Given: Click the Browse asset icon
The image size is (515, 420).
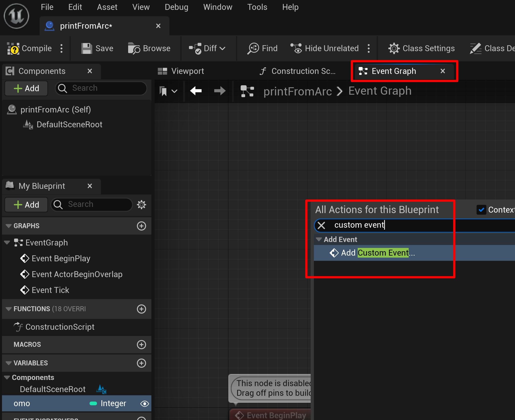Looking at the screenshot, I should point(133,48).
